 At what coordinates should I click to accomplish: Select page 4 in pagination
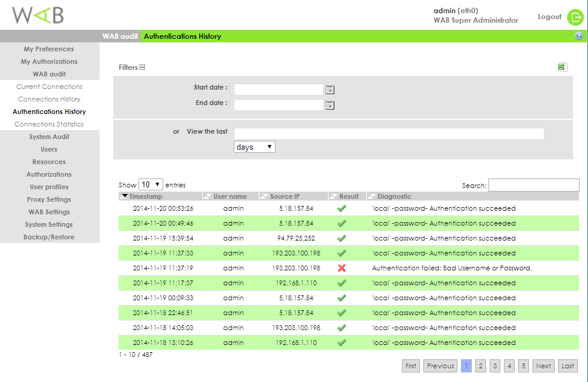point(509,366)
